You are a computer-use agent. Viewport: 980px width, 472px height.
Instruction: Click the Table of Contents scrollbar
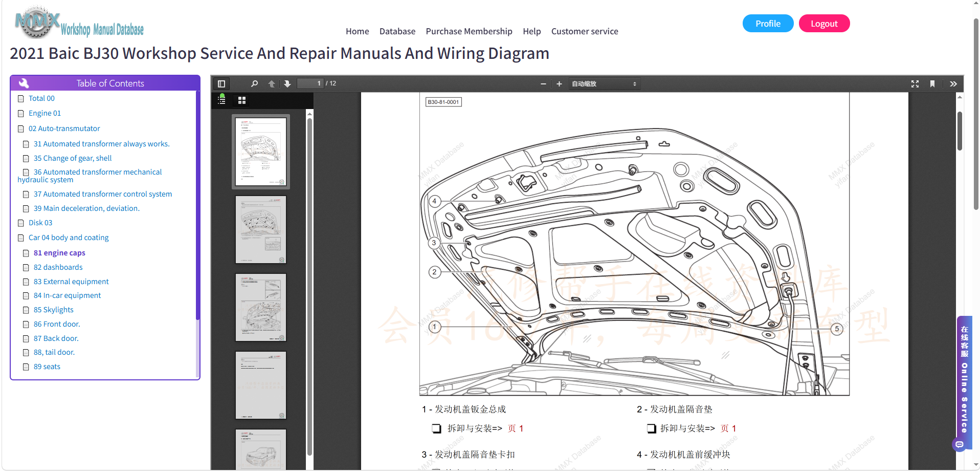coord(197,205)
